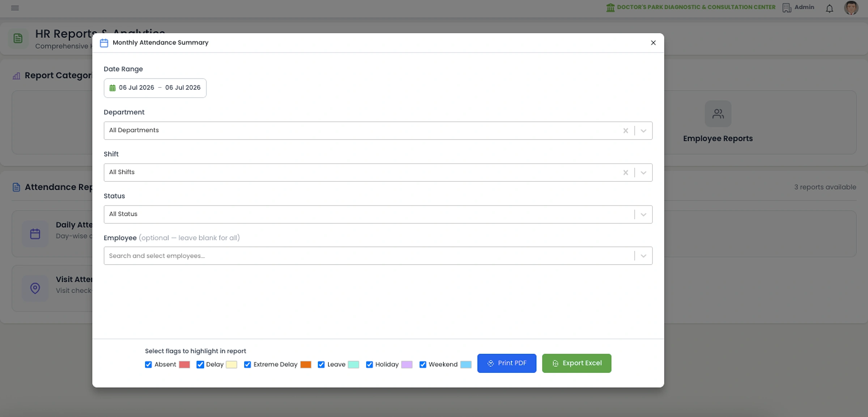Toggle the Delay flag checkbox
The height and width of the screenshot is (417, 868).
[200, 365]
